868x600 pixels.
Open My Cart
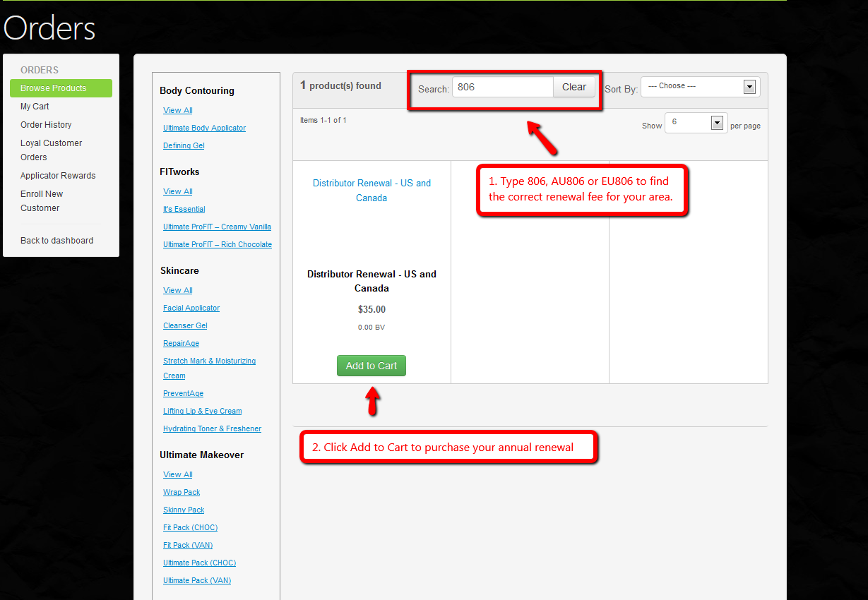(34, 106)
